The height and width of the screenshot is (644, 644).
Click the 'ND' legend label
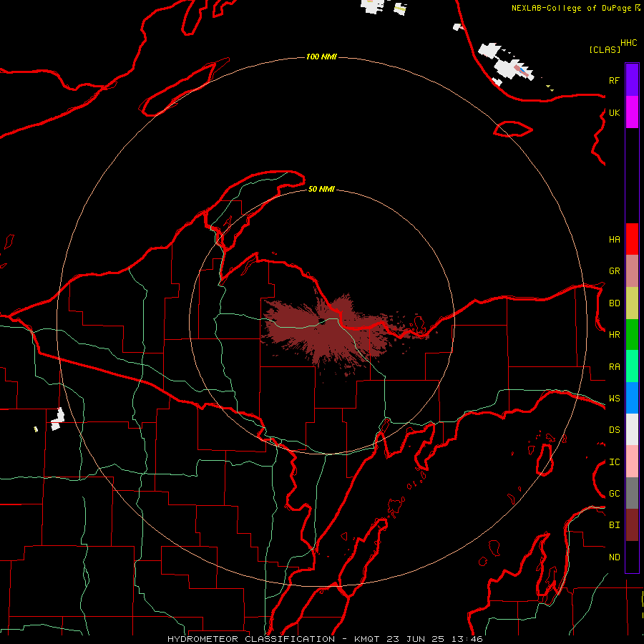(615, 557)
